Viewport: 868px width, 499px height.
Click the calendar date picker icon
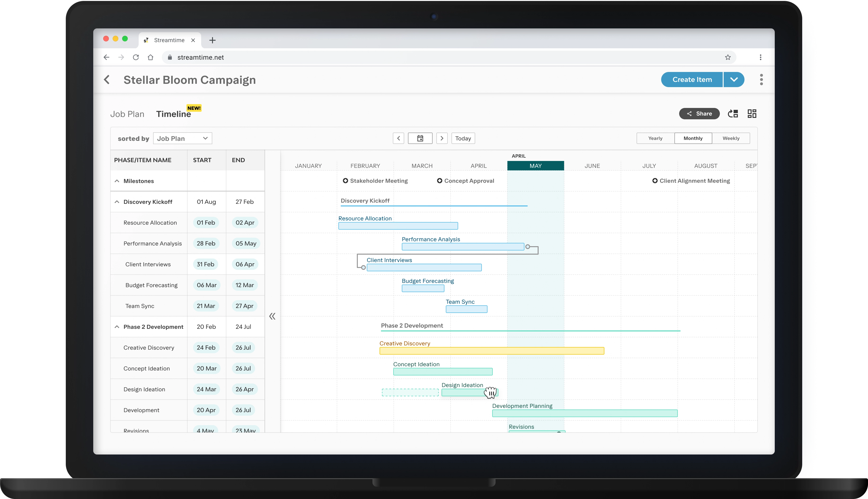[x=420, y=138]
